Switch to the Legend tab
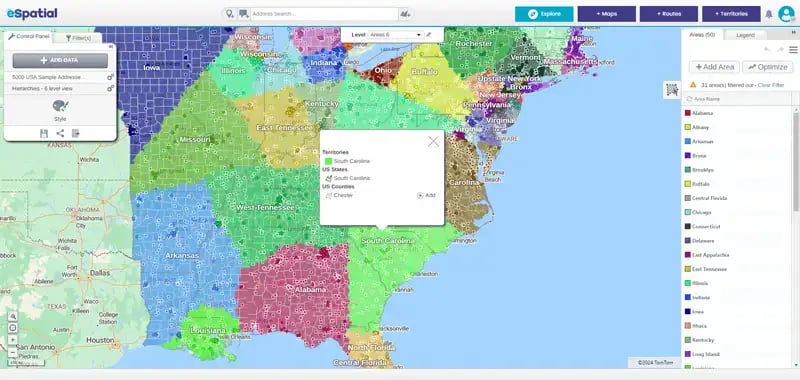 coord(745,35)
